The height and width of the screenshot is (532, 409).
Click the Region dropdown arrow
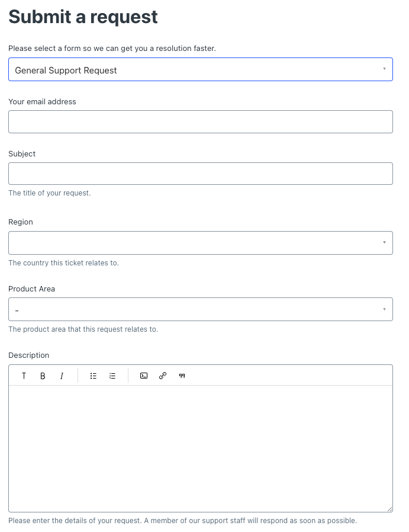(384, 243)
